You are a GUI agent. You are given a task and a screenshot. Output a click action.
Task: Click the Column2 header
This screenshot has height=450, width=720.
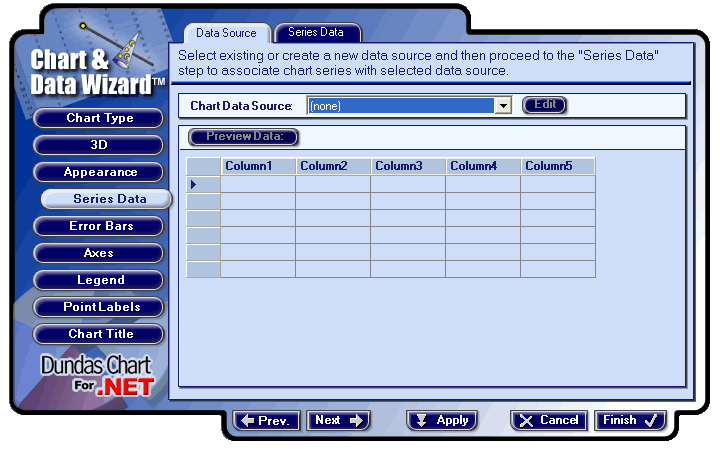tap(333, 166)
